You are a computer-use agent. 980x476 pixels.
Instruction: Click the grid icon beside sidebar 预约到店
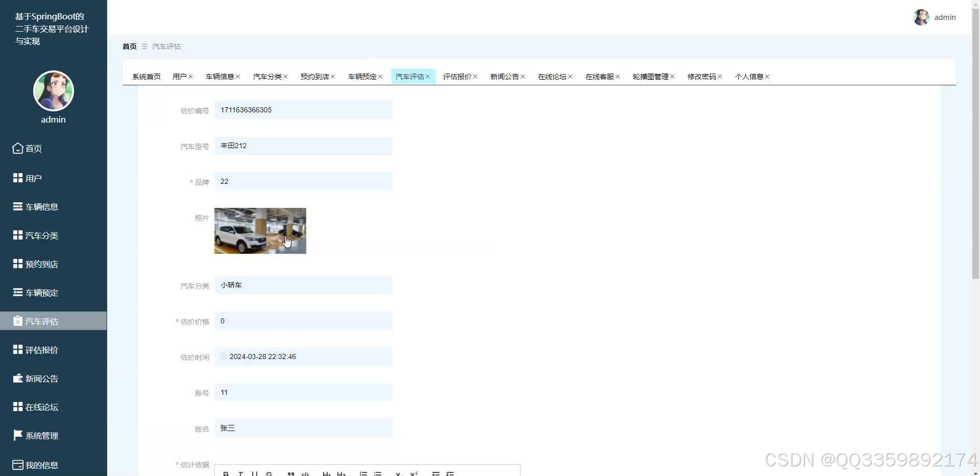pyautogui.click(x=18, y=264)
